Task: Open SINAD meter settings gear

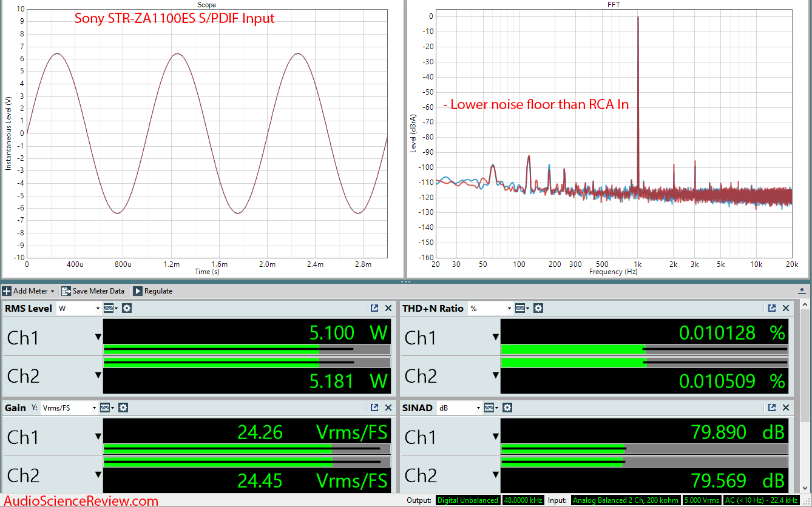Action: pyautogui.click(x=507, y=408)
